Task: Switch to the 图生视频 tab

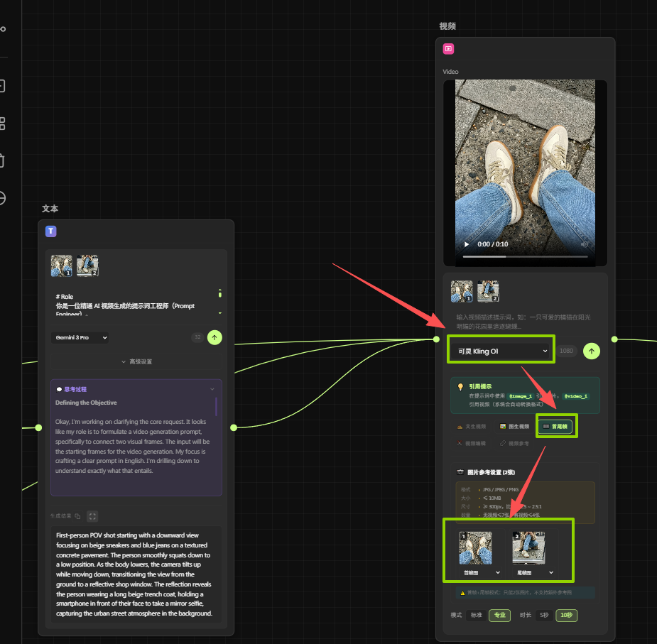Action: tap(514, 427)
